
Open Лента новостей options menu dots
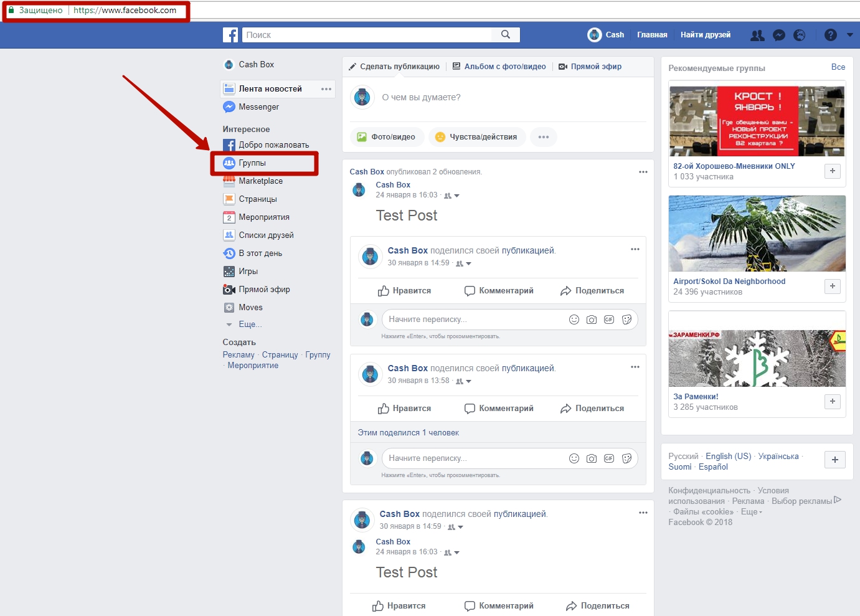326,89
